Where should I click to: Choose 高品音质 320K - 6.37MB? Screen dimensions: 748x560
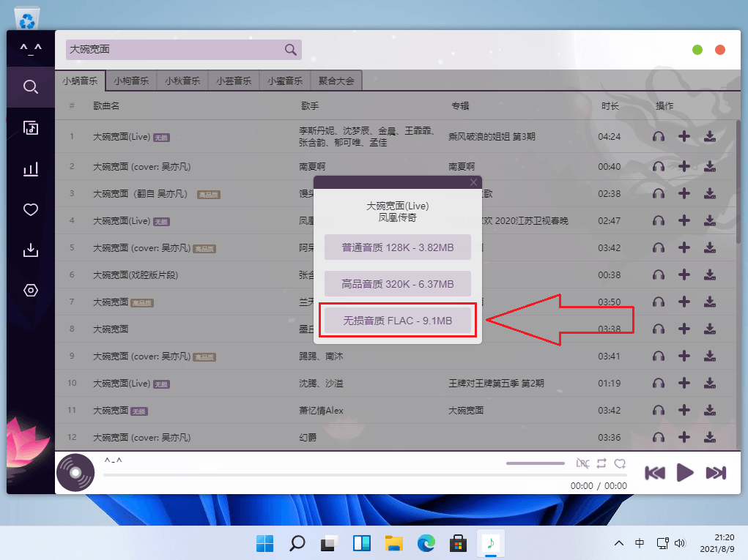point(397,284)
